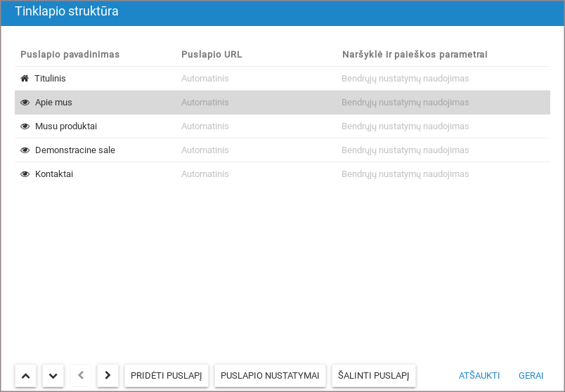Toggle visibility eye for Demonstracine sale

click(25, 150)
